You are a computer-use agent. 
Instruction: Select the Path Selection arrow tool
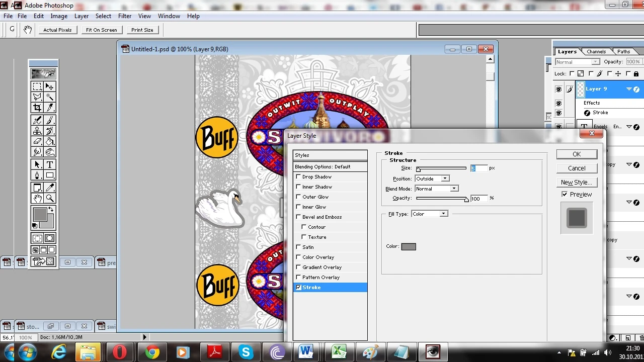pos(37,164)
